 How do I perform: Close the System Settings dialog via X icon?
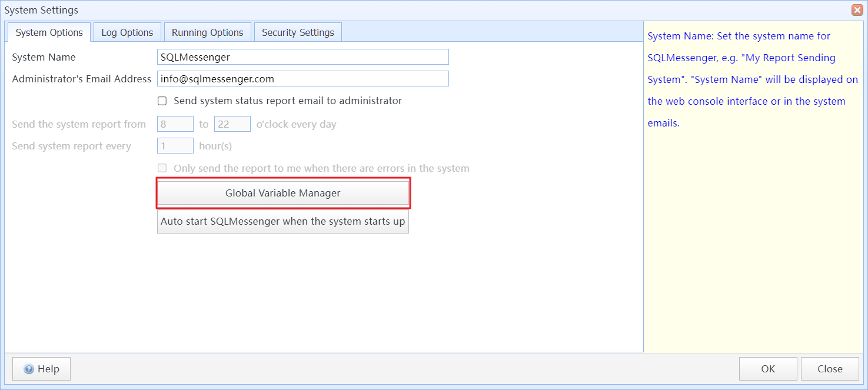pyautogui.click(x=857, y=10)
